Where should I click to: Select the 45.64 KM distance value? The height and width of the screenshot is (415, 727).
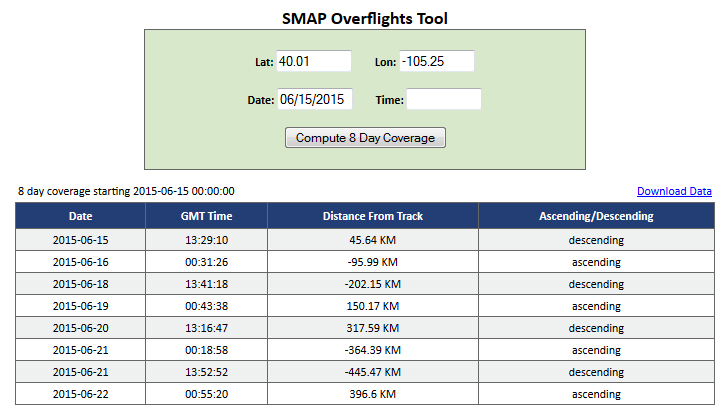click(x=373, y=240)
